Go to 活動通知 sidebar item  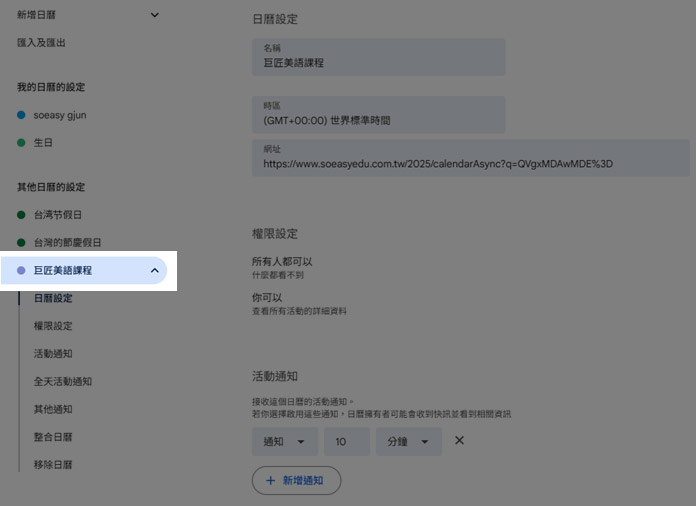(x=53, y=354)
